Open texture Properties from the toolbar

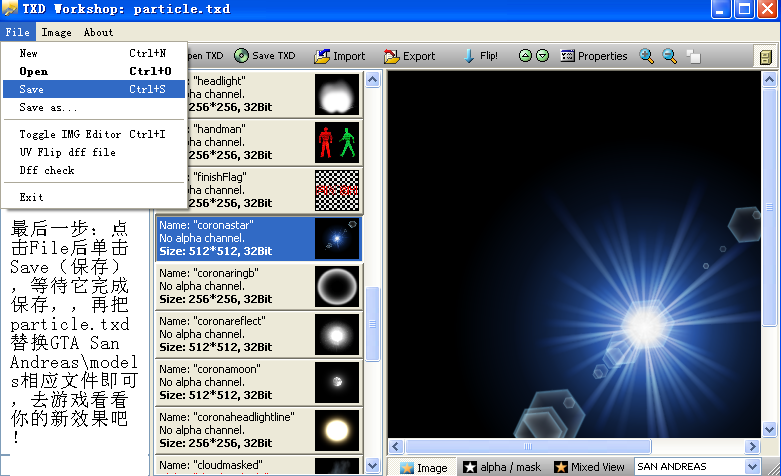pos(594,56)
